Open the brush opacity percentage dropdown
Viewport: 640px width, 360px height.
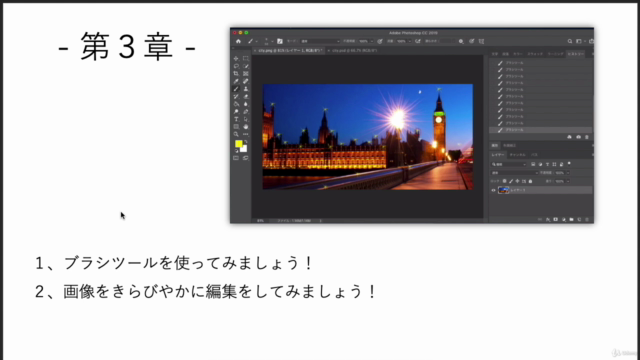click(372, 41)
